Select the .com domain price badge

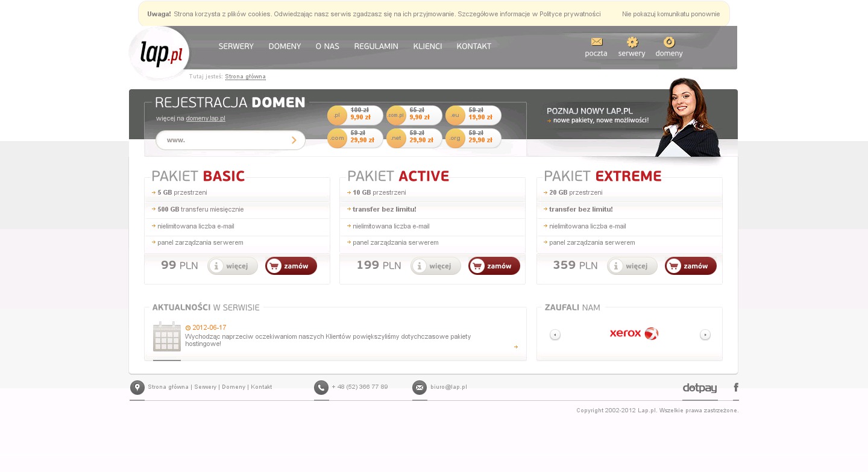354,138
